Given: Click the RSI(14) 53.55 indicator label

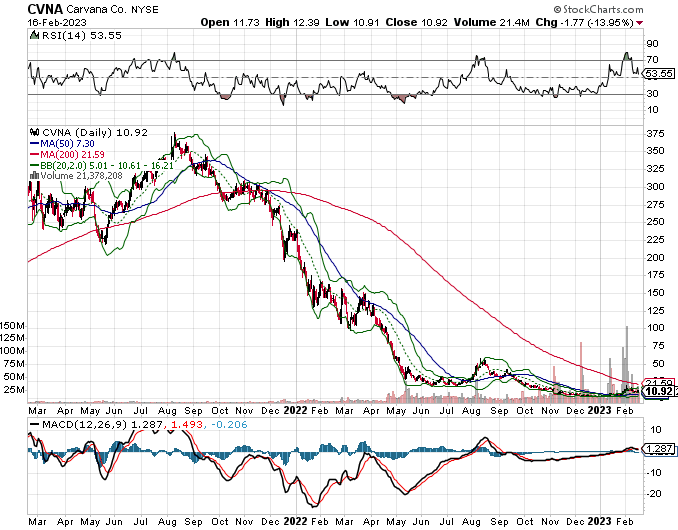Looking at the screenshot, I should (x=82, y=36).
